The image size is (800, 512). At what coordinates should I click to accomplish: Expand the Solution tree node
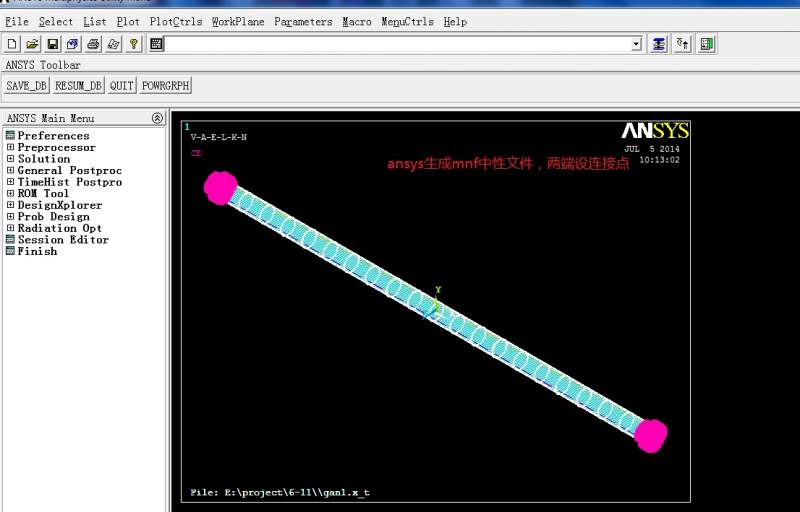(x=10, y=159)
